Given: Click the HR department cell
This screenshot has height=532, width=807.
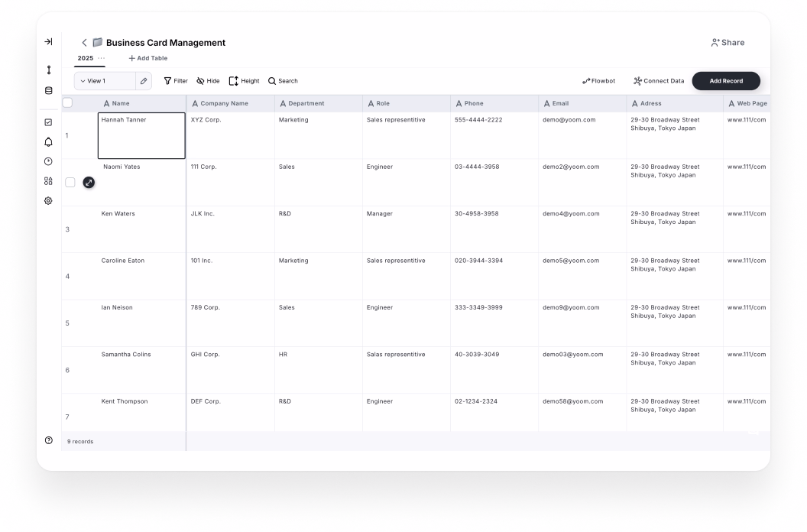Looking at the screenshot, I should point(319,370).
